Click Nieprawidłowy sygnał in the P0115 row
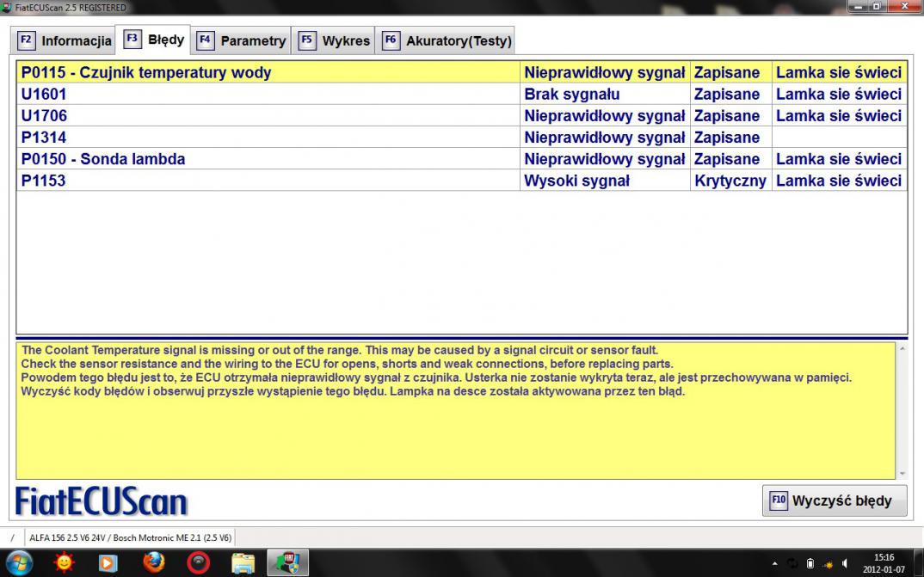This screenshot has width=924, height=577. tap(605, 73)
